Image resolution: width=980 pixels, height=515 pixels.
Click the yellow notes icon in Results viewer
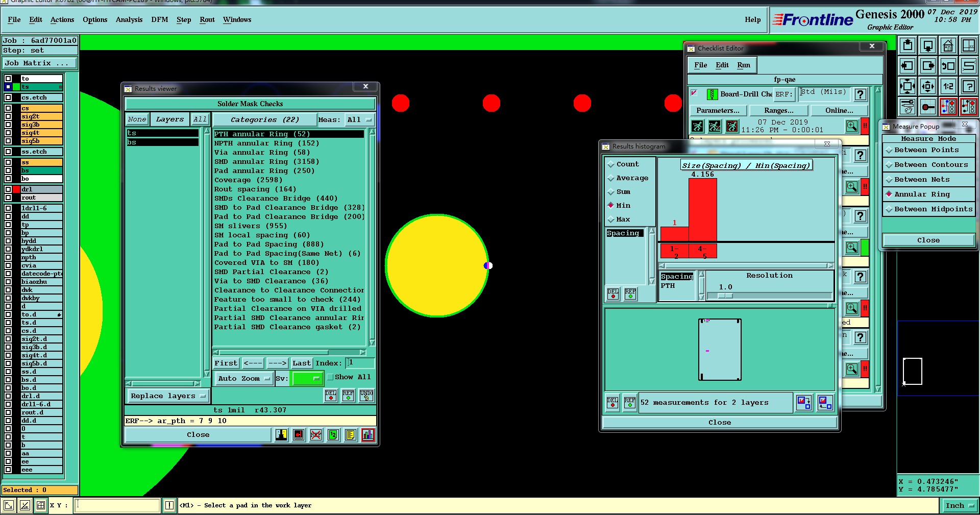(x=350, y=435)
